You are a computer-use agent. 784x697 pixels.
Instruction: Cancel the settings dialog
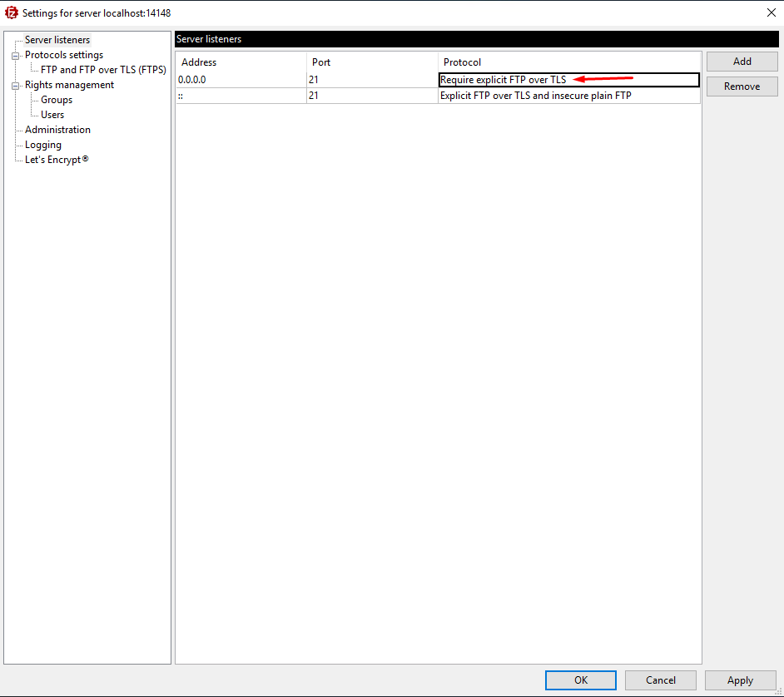[x=660, y=680]
